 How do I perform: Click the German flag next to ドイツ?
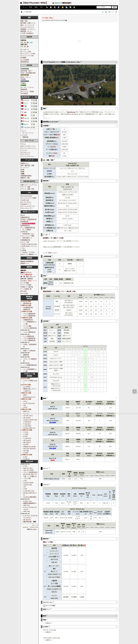pos(22,103)
